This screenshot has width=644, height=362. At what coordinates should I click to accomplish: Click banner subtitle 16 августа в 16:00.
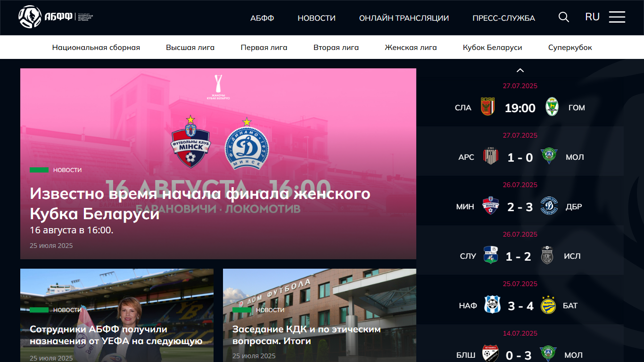72,230
